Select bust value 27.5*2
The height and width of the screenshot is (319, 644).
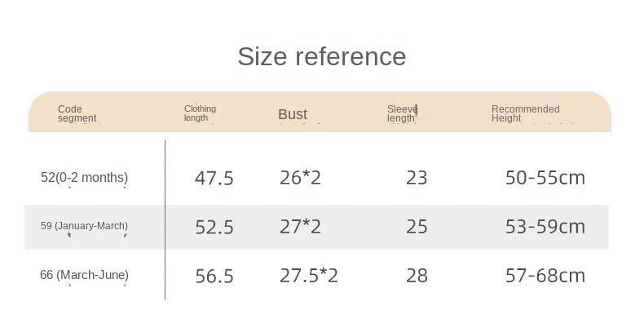click(x=309, y=275)
